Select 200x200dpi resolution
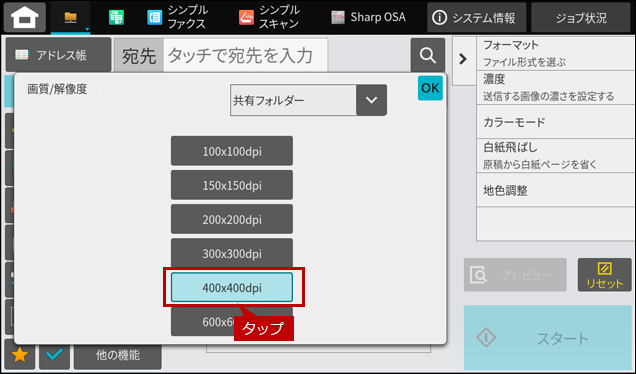Image resolution: width=636 pixels, height=374 pixels. (232, 219)
